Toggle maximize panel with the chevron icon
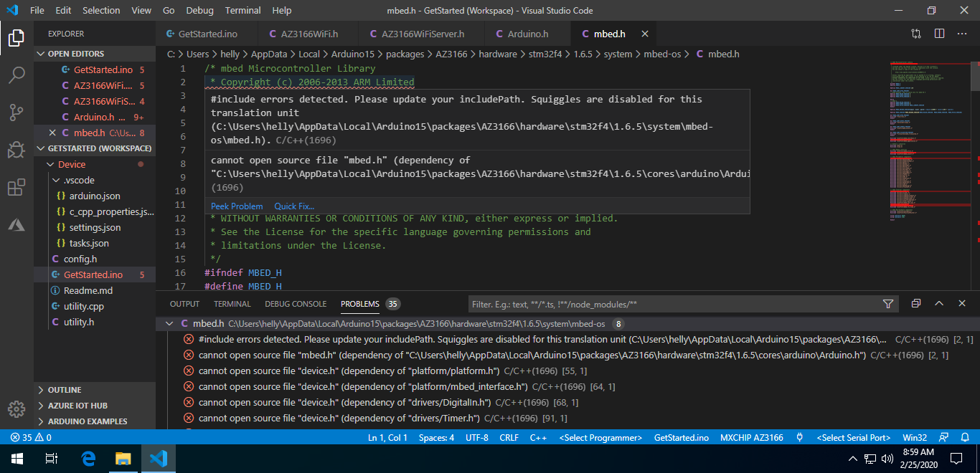980x473 pixels. pyautogui.click(x=939, y=303)
